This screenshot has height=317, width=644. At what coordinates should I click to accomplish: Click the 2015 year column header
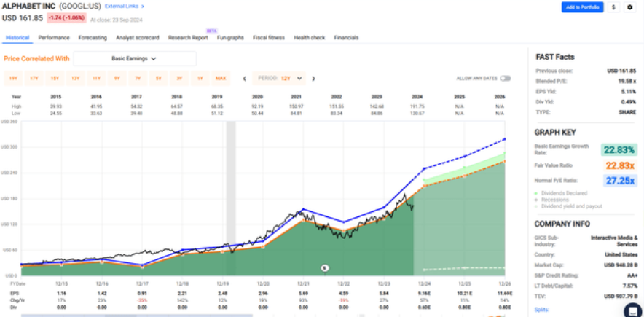56,97
